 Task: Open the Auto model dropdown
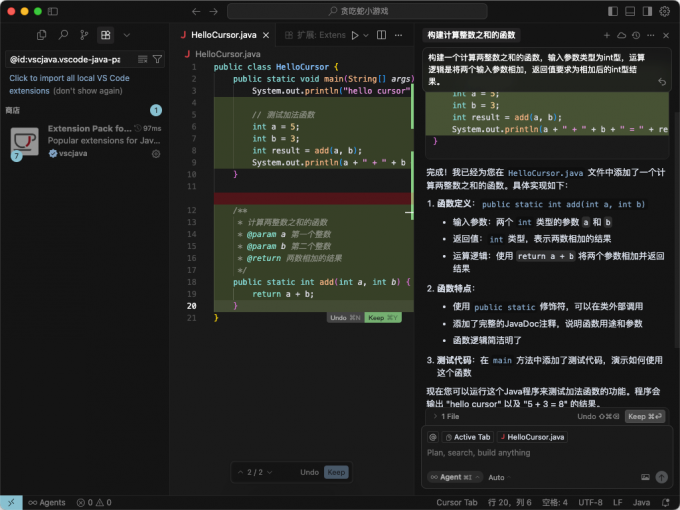click(500, 477)
